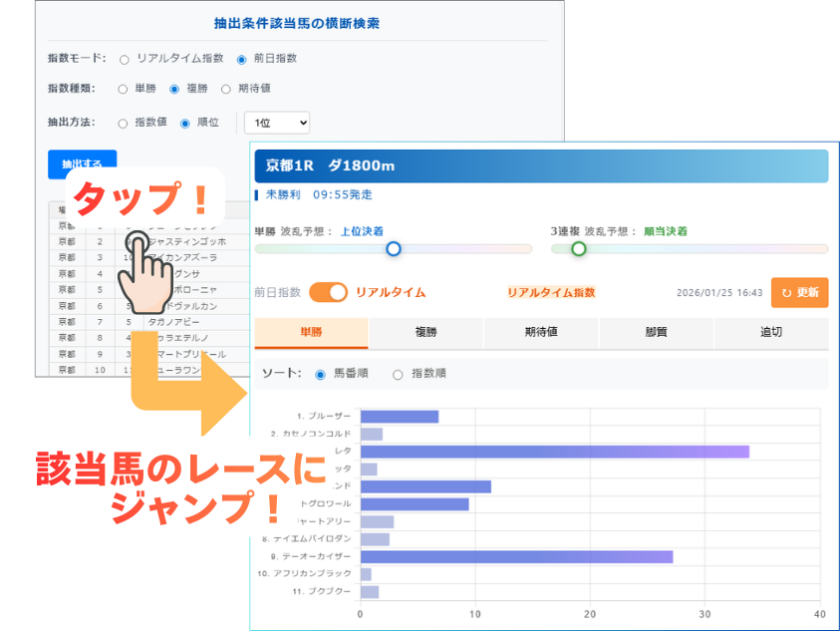
Task: Click the テーオーカイザー chart bar
Action: click(515, 556)
